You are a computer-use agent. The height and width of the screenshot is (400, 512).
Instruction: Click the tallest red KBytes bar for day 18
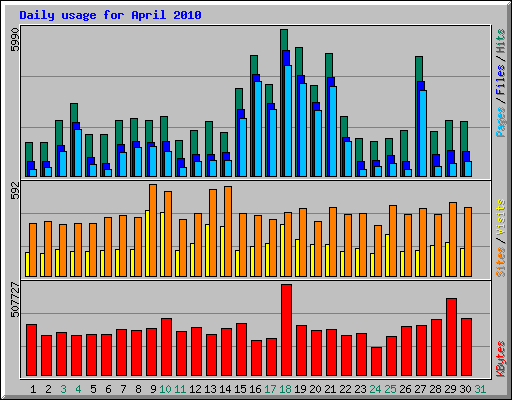pyautogui.click(x=286, y=330)
